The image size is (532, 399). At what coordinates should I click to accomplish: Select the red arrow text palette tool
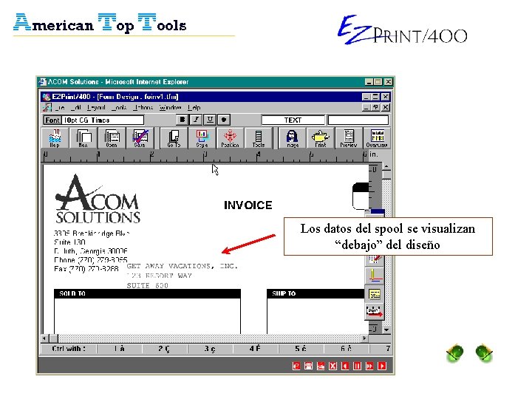[x=375, y=311]
